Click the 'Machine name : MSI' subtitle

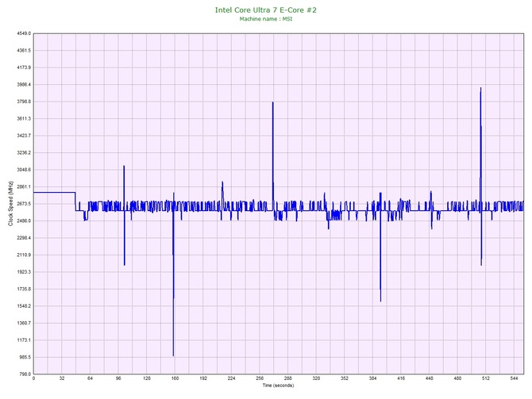(266, 19)
